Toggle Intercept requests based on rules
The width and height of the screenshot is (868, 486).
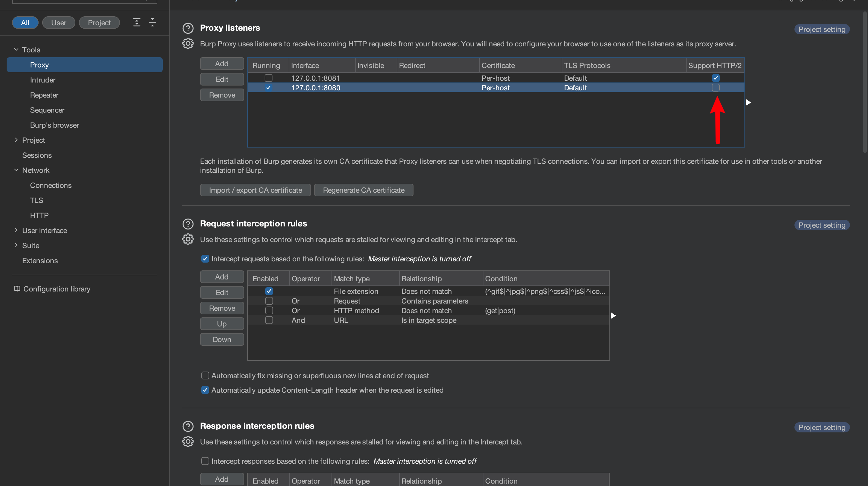point(205,259)
